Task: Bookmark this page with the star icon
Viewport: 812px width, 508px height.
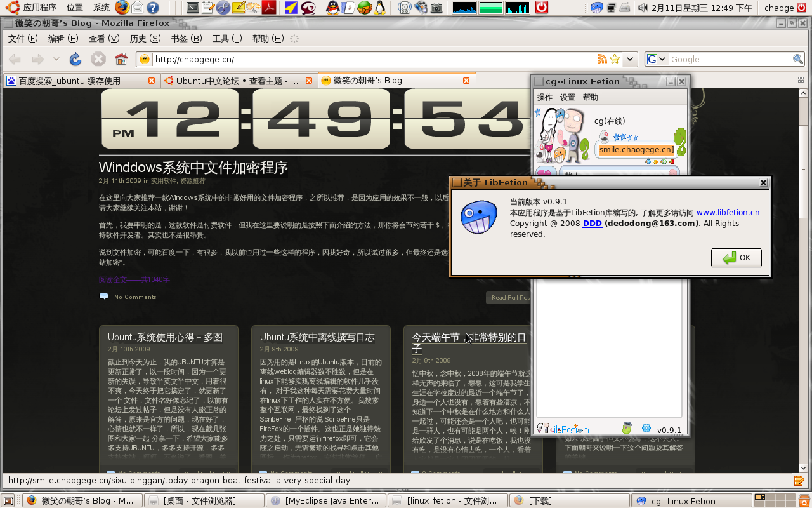Action: click(x=614, y=59)
